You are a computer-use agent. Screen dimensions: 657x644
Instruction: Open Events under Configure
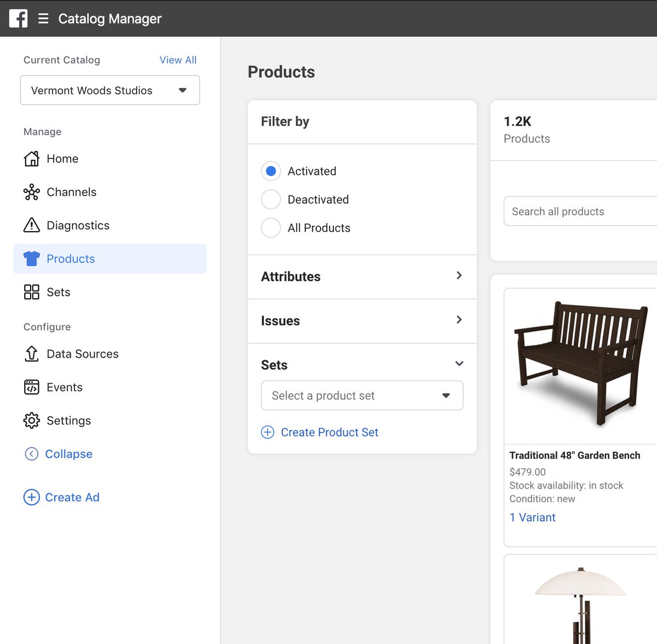pos(110,387)
